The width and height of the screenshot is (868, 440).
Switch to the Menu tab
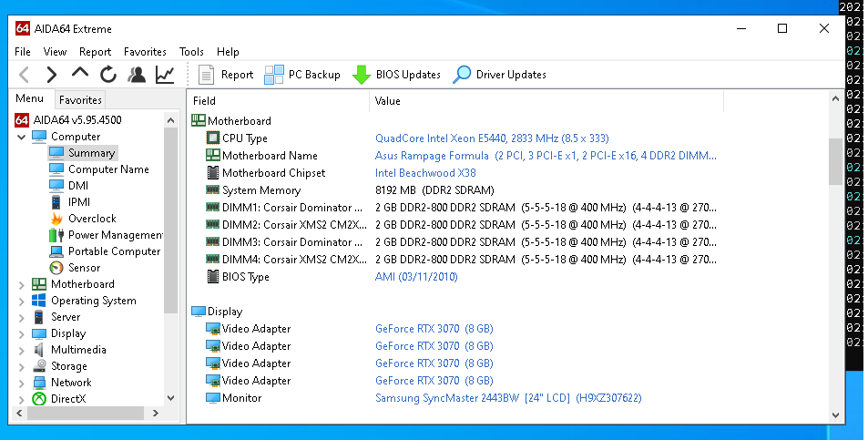(30, 98)
